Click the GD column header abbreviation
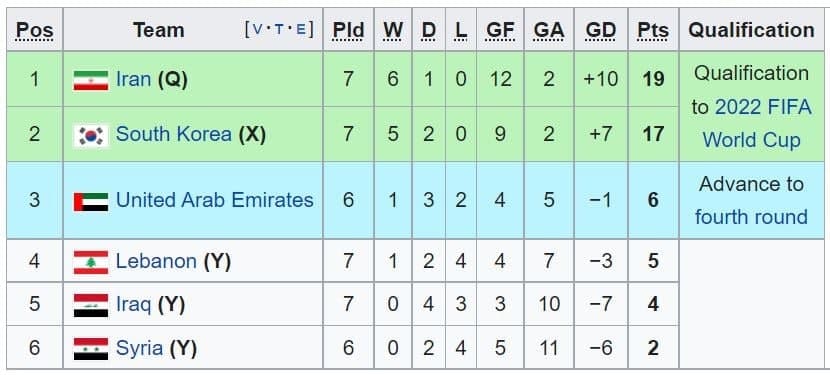830x375 pixels. click(x=601, y=30)
